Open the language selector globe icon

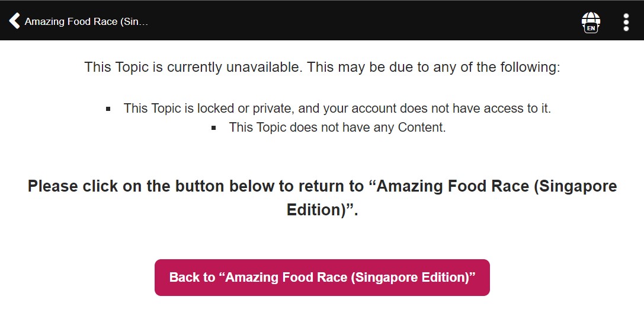pyautogui.click(x=591, y=22)
